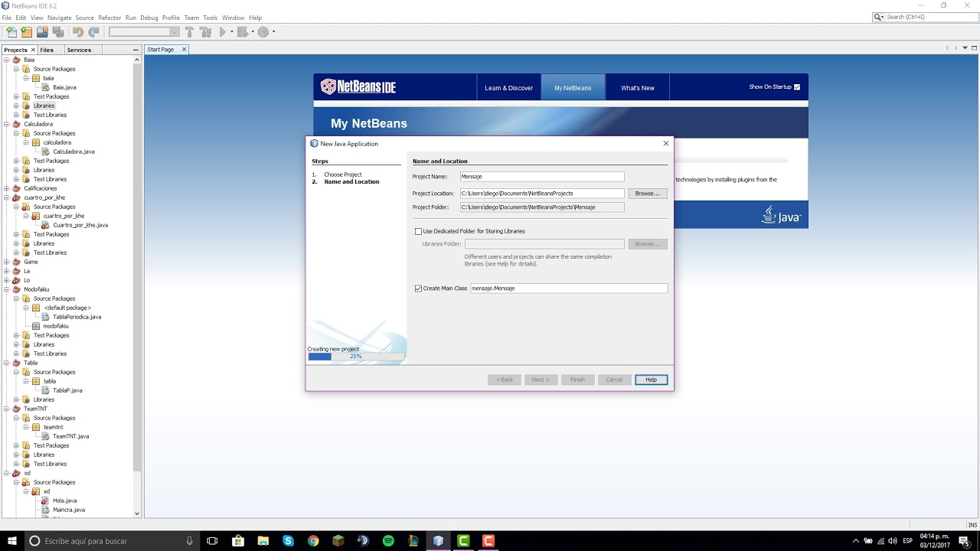This screenshot has width=980, height=551.
Task: Click the Next button in the wizard
Action: pos(541,380)
